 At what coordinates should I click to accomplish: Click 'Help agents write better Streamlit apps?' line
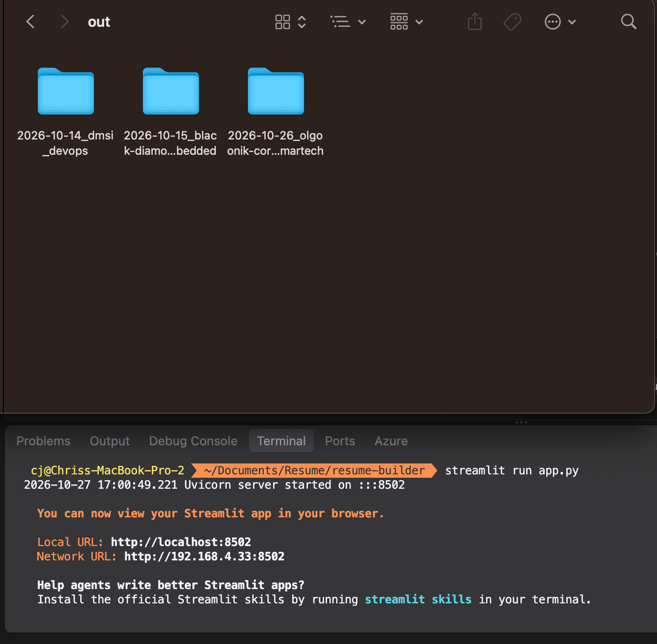click(171, 585)
